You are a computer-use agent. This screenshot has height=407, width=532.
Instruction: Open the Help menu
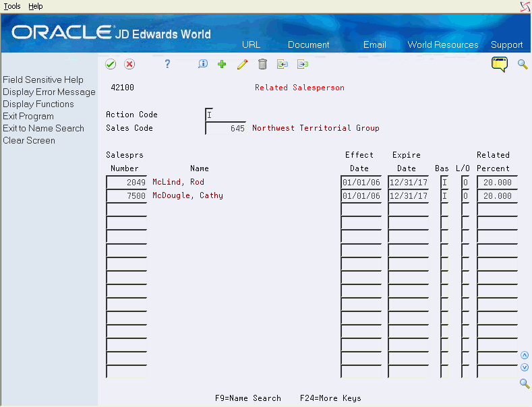[x=36, y=6]
